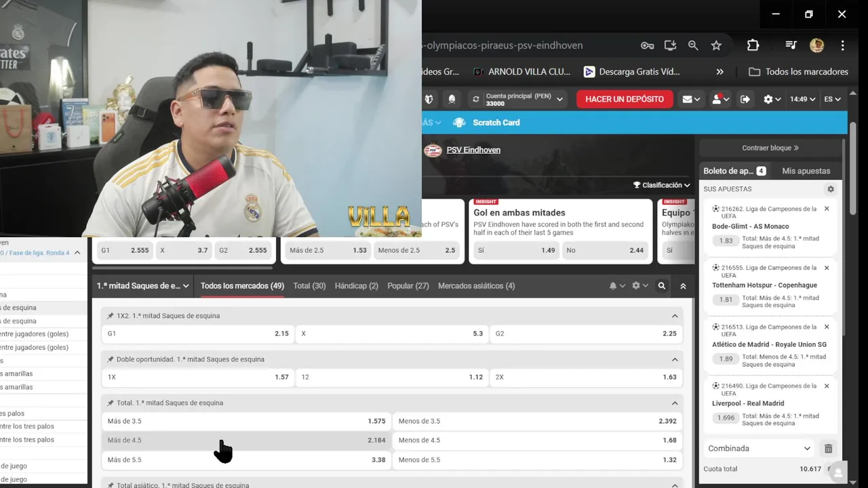The image size is (868, 488).
Task: Select Menos de 5.5 at 1.32
Action: 538,460
